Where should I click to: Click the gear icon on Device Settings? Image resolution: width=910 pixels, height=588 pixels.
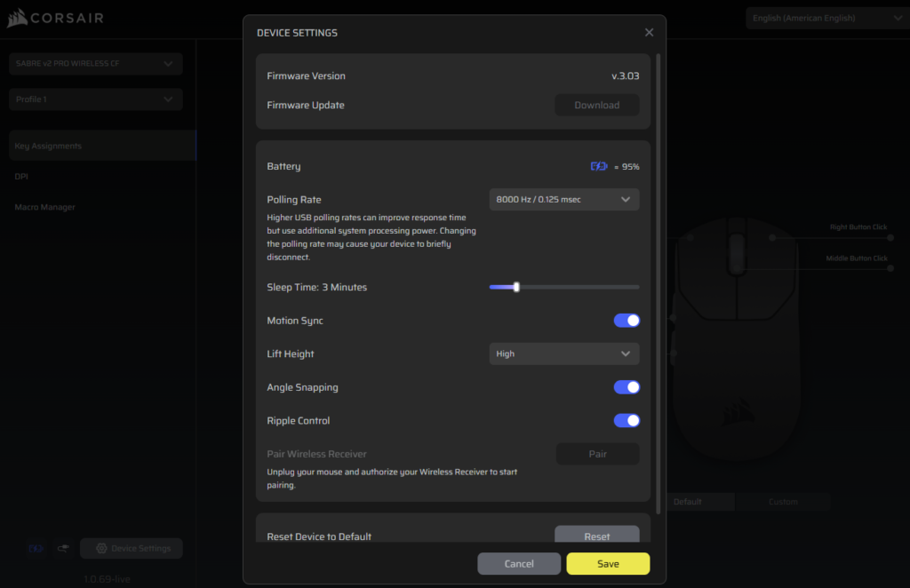click(101, 549)
